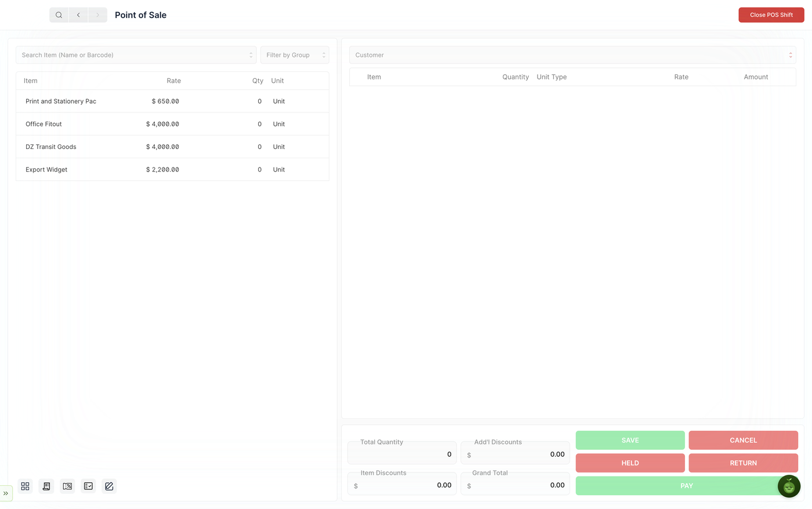812x509 pixels.
Task: Click the SAVE button
Action: 630,441
